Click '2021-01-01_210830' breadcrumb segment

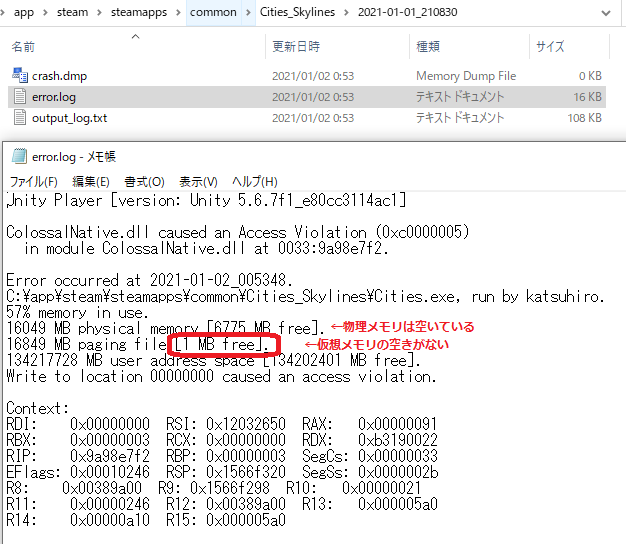(x=408, y=12)
